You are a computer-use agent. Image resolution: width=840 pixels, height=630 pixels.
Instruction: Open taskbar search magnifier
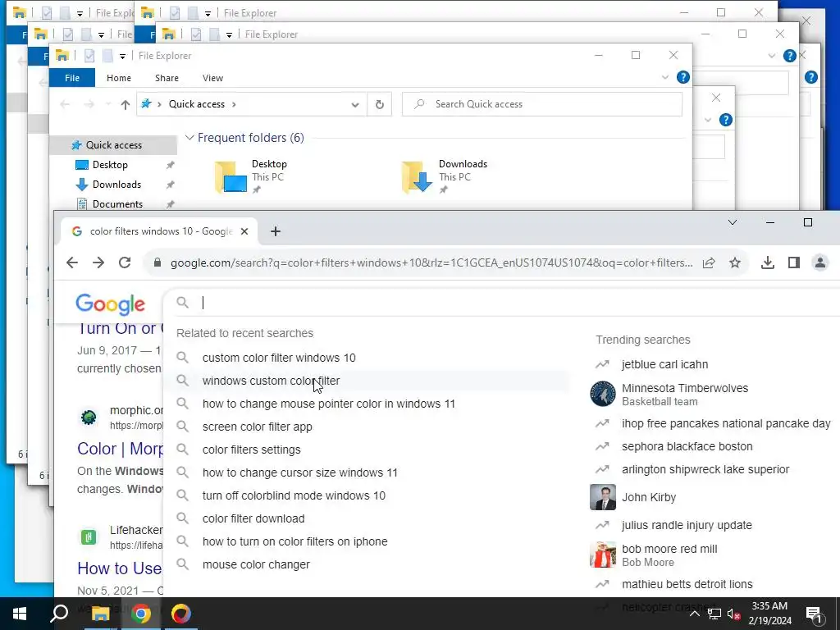59,614
